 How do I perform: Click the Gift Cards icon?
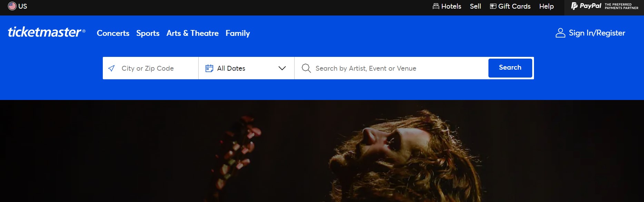point(493,6)
